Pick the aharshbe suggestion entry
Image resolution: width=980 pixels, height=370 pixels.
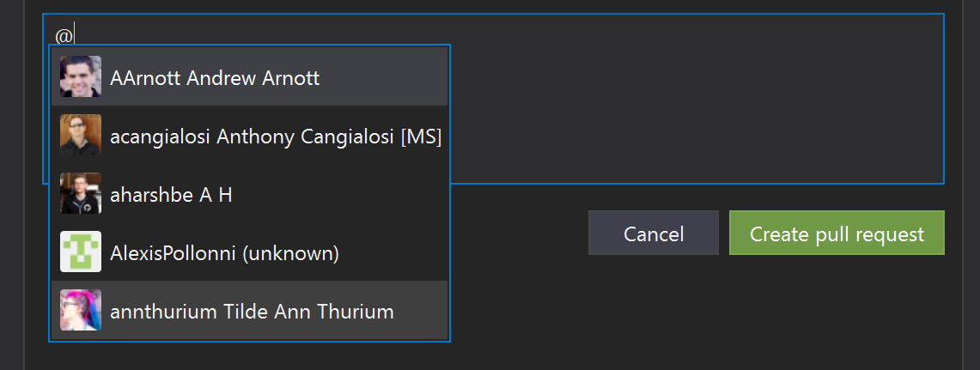(249, 193)
